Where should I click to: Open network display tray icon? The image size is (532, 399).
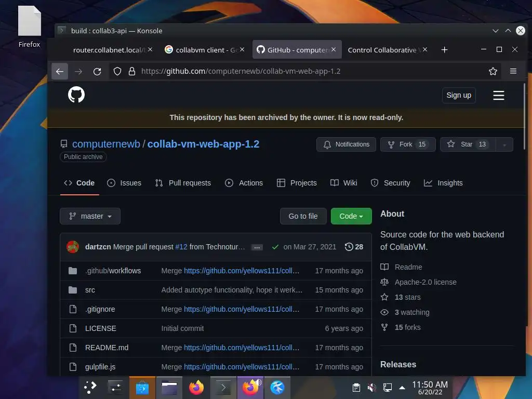click(x=387, y=388)
